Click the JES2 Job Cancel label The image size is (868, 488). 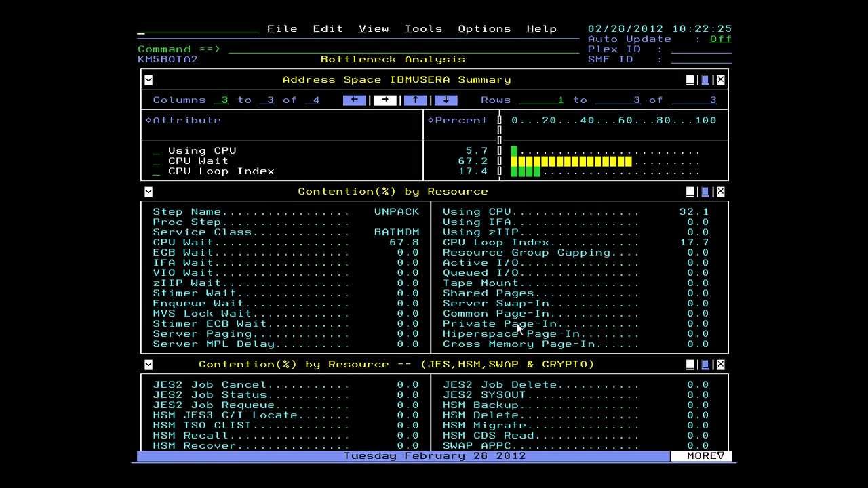coord(210,384)
